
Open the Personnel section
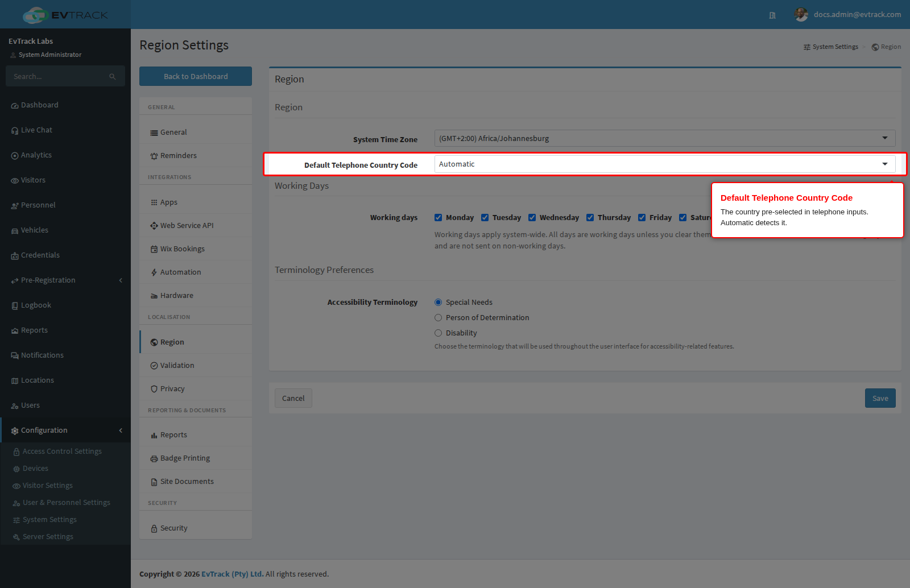(65, 205)
